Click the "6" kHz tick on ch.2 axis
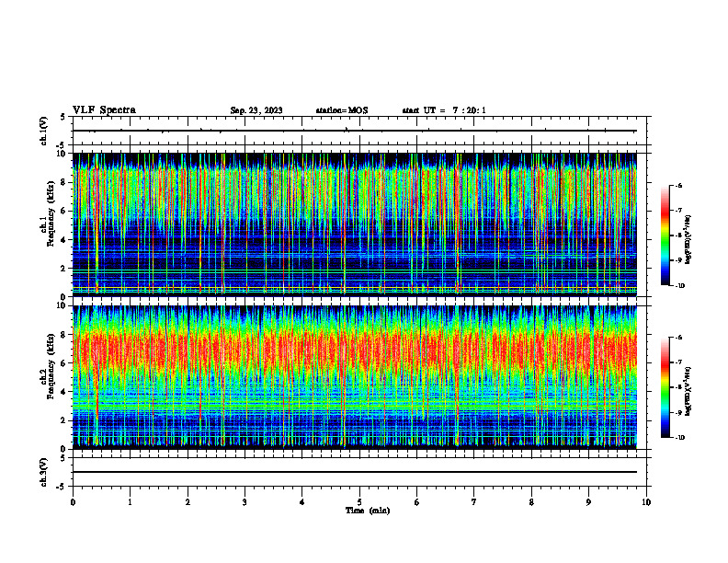Image resolution: width=728 pixels, height=563 pixels. (64, 363)
